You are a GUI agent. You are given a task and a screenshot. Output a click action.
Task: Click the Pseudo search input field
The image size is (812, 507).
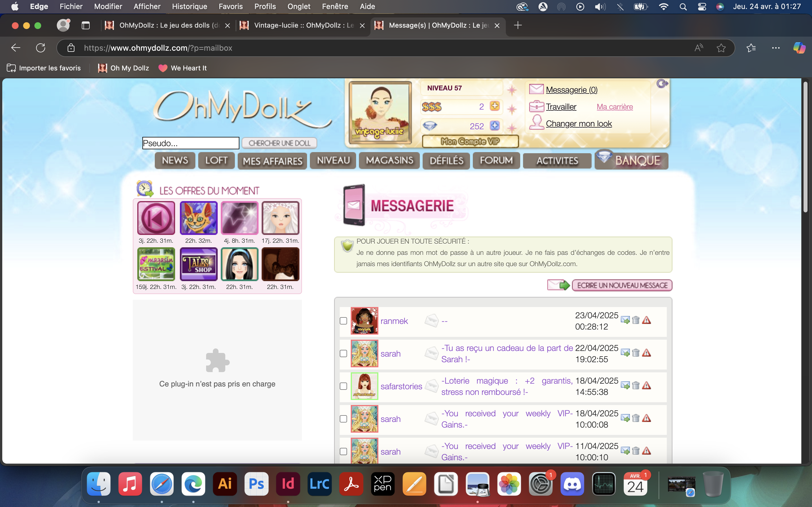click(x=191, y=143)
